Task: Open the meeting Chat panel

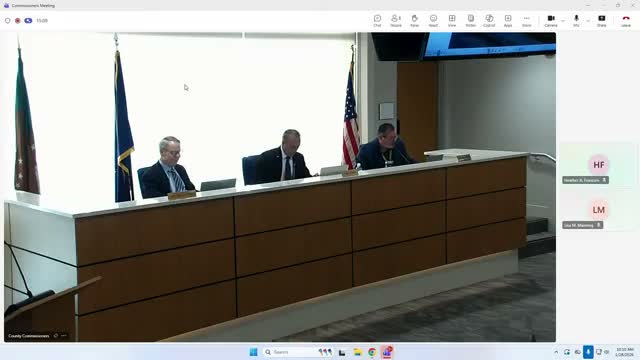Action: [377, 20]
